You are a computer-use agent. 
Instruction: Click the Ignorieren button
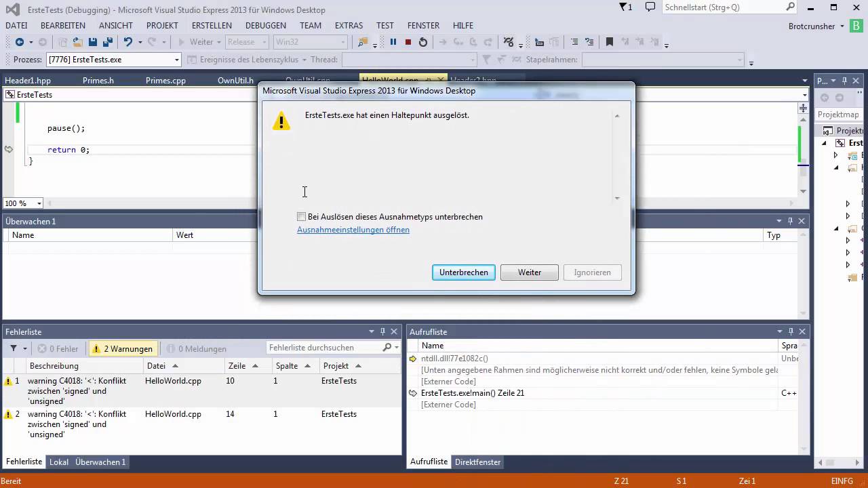(593, 272)
